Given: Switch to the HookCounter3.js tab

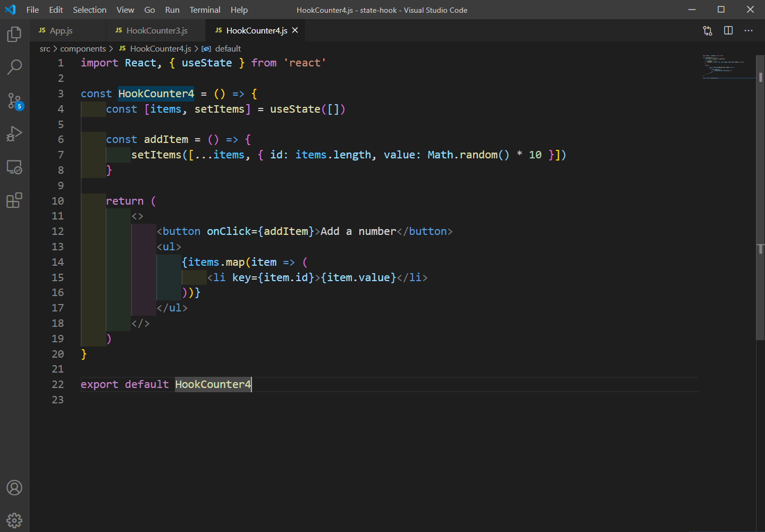Looking at the screenshot, I should pos(156,30).
